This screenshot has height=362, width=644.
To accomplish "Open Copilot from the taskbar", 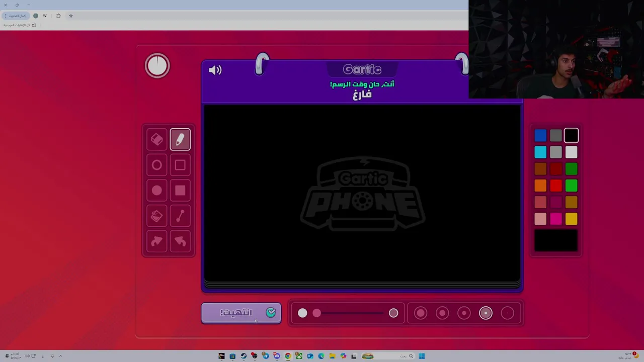I will (x=343, y=356).
